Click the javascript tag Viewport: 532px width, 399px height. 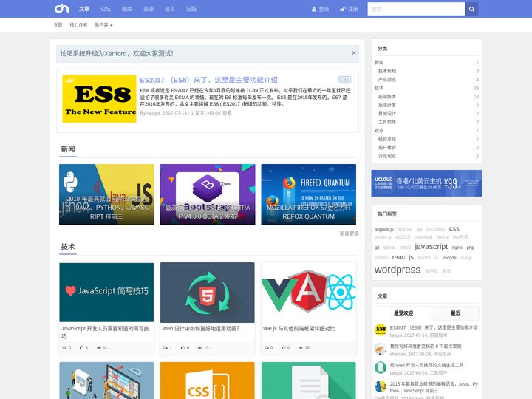pos(432,247)
